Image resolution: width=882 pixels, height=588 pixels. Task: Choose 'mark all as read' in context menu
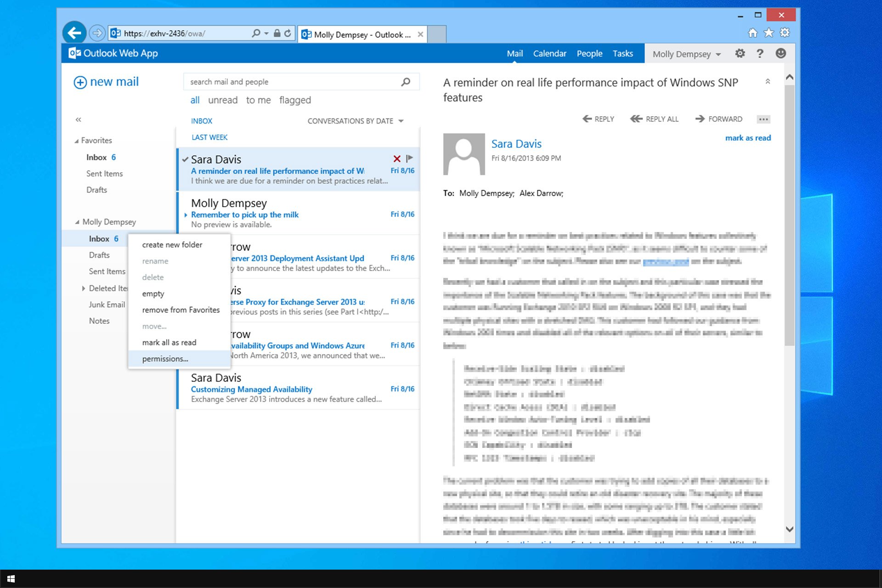click(x=179, y=343)
